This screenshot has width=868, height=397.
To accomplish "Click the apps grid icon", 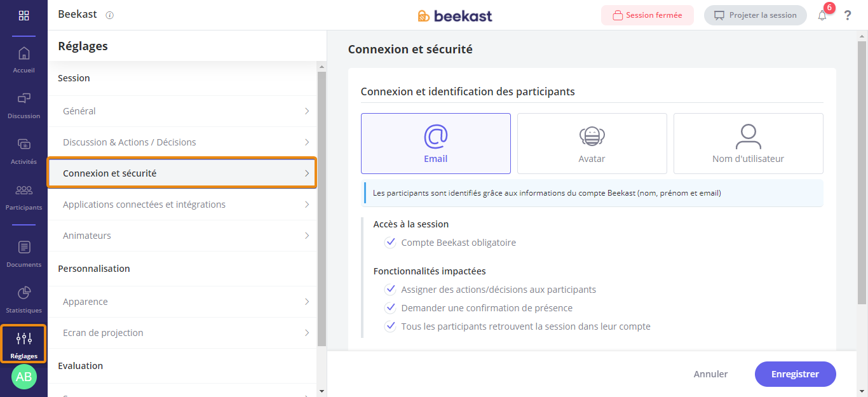I will [x=24, y=15].
